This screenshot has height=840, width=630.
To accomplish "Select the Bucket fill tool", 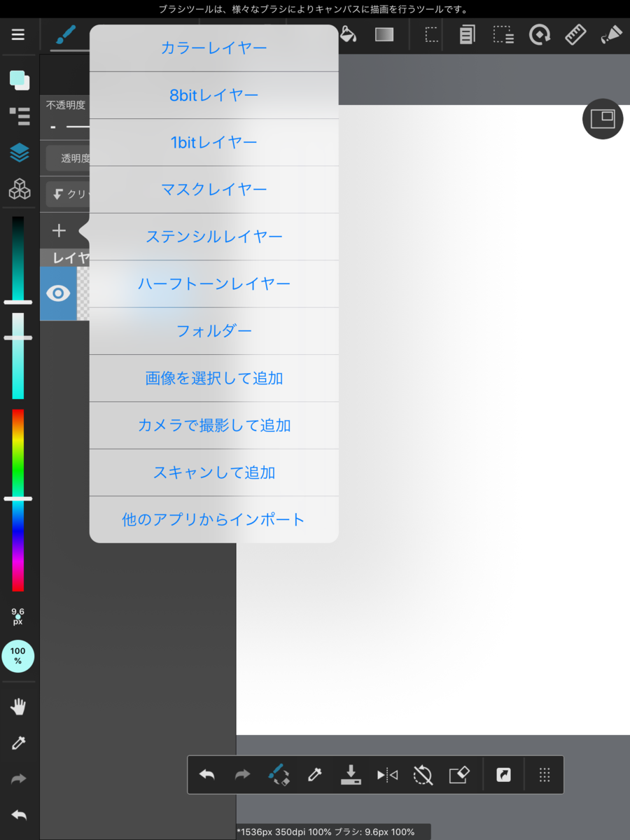I will tap(348, 34).
